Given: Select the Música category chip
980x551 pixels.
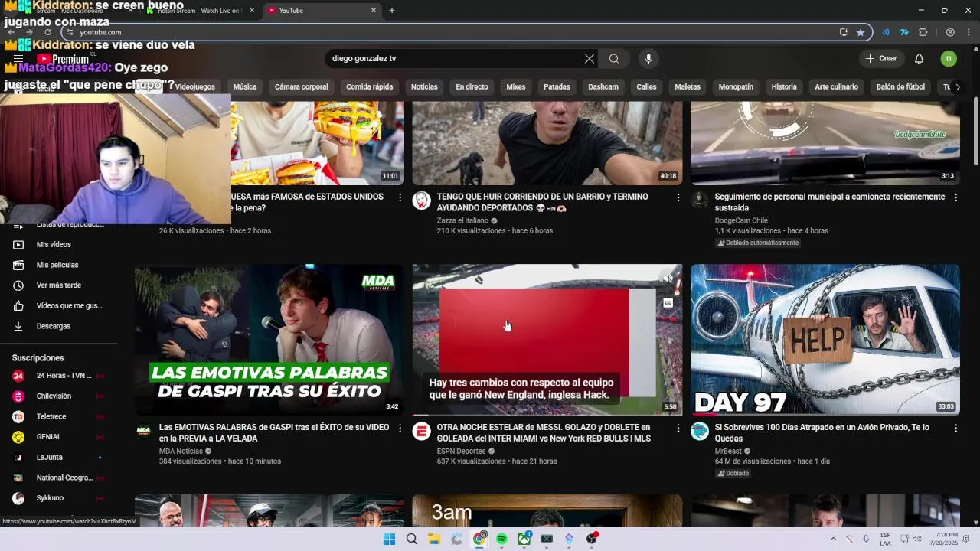Looking at the screenshot, I should pos(245,87).
